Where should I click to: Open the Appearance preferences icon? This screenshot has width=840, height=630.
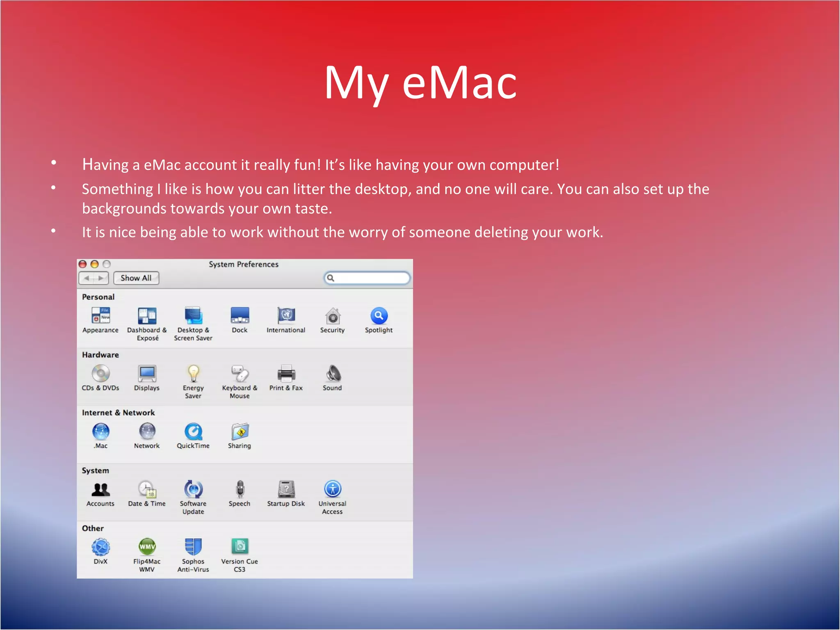[100, 316]
